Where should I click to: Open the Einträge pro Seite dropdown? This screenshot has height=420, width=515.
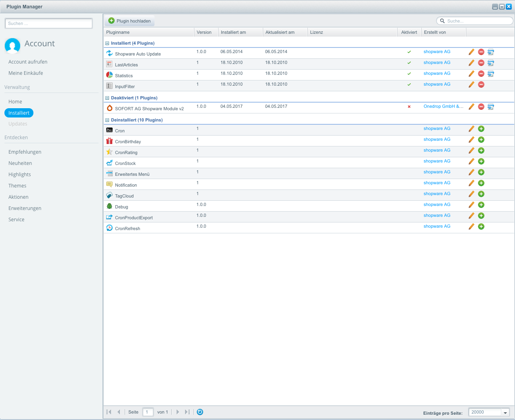505,412
